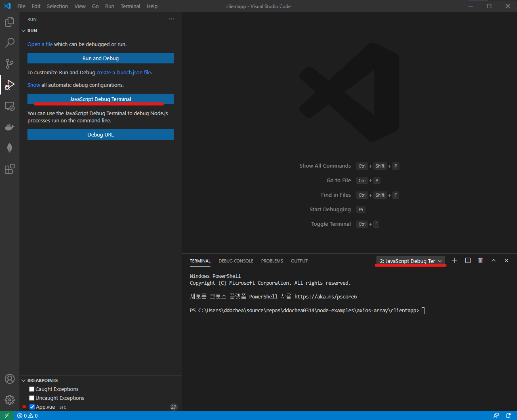Click the 'Show All Commands' hint text
This screenshot has width=517, height=420.
[325, 166]
